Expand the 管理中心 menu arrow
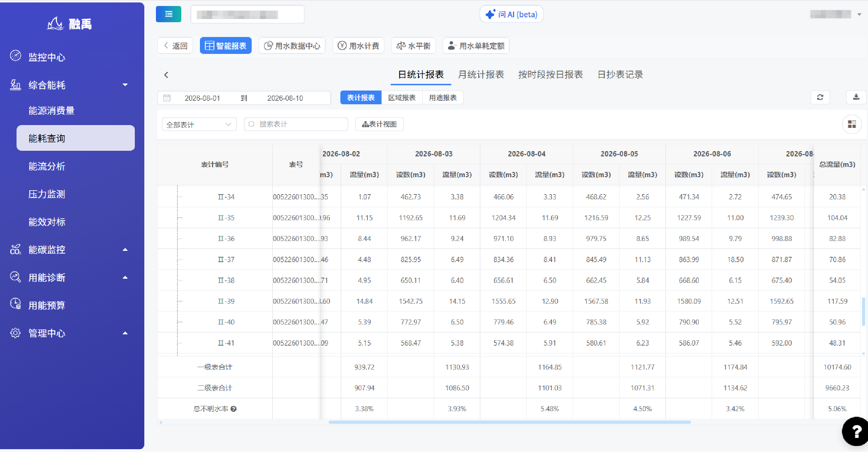The image size is (868, 452). click(125, 333)
